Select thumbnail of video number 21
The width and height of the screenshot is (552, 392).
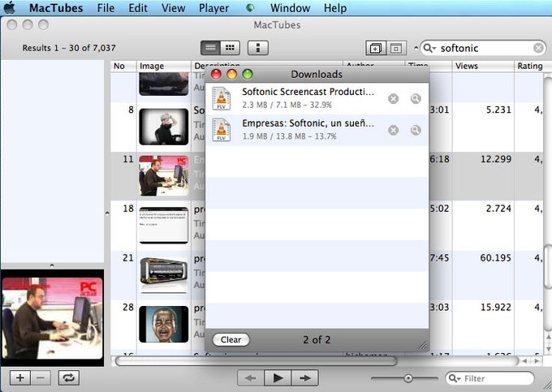pyautogui.click(x=164, y=275)
